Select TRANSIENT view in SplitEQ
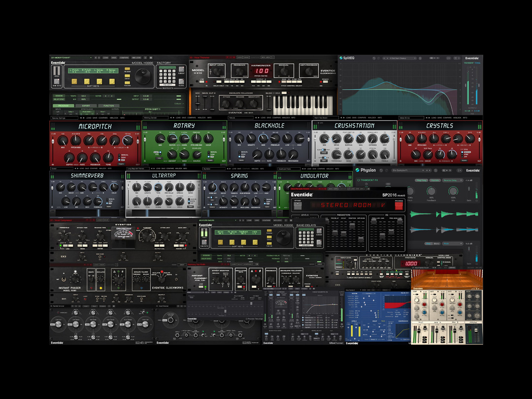This screenshot has height=399, width=532. pyautogui.click(x=468, y=63)
